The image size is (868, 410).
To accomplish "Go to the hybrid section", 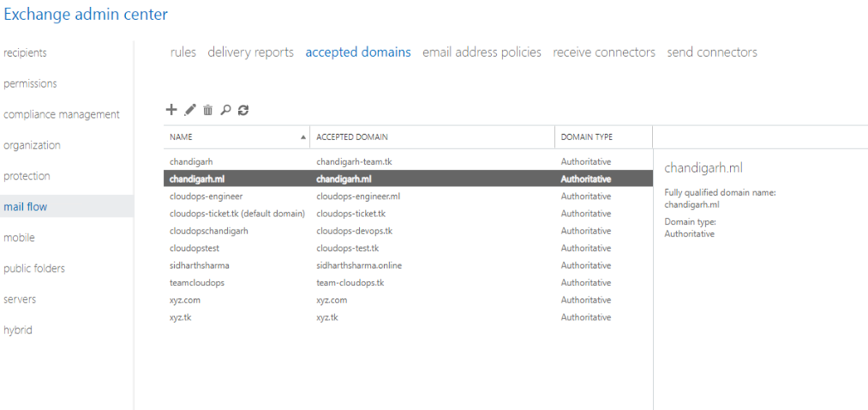I will (x=18, y=330).
